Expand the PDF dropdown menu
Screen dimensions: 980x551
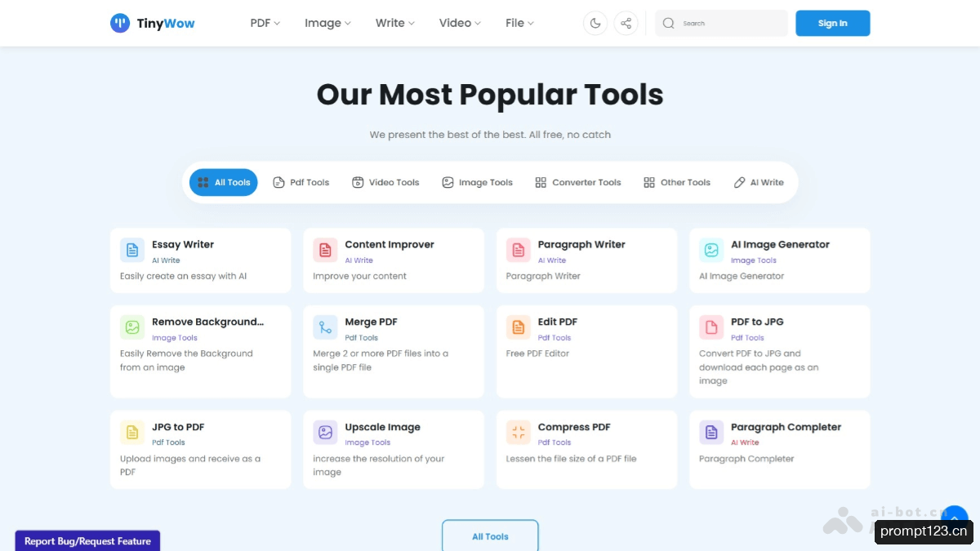pyautogui.click(x=265, y=23)
